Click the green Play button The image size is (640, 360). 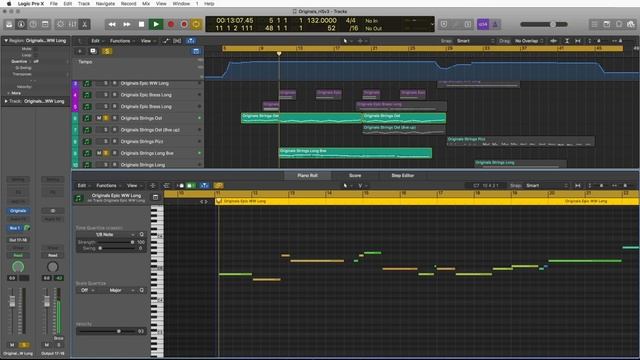156,24
